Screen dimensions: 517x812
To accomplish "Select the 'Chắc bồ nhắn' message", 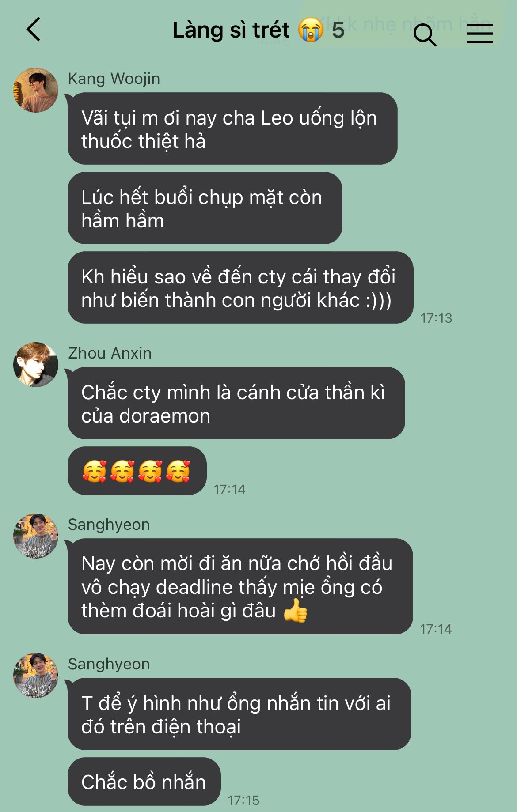I will click(x=144, y=782).
